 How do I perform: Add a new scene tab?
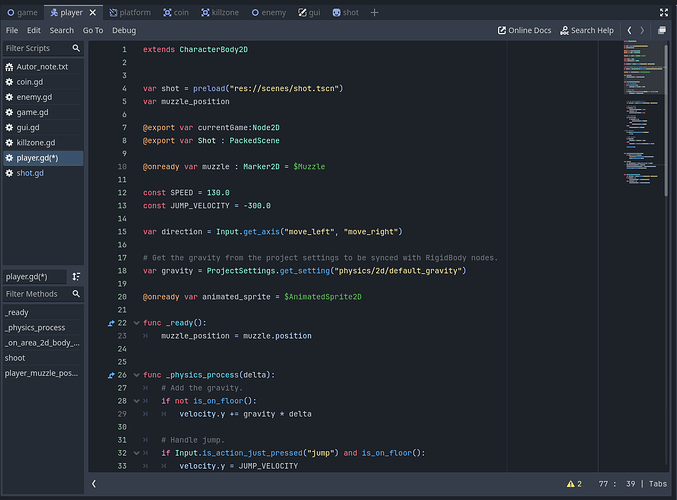[x=374, y=13]
